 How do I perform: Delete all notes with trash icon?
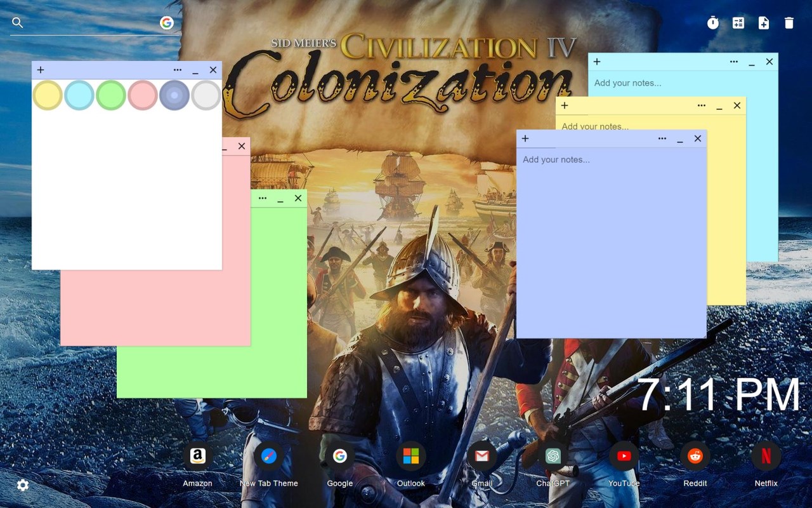click(x=789, y=23)
